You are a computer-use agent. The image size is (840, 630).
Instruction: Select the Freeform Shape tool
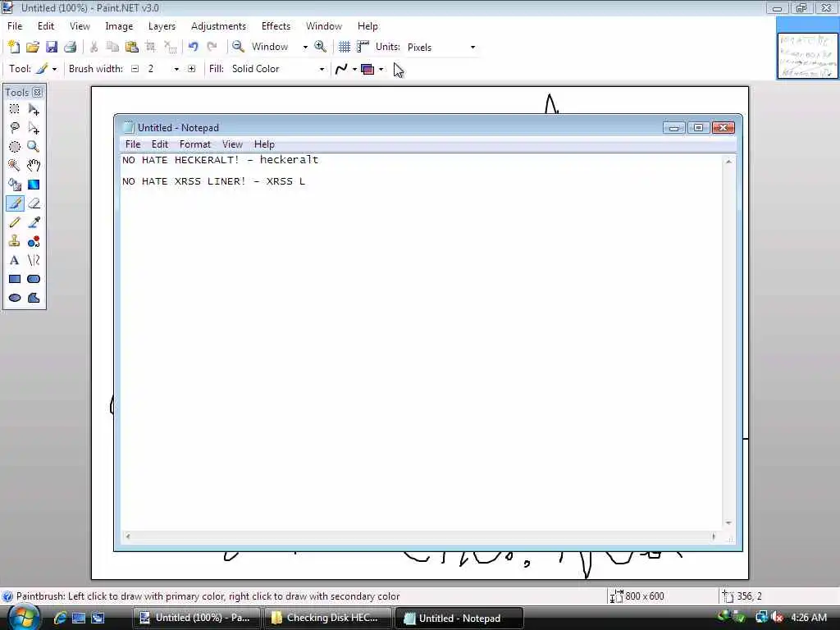point(34,298)
